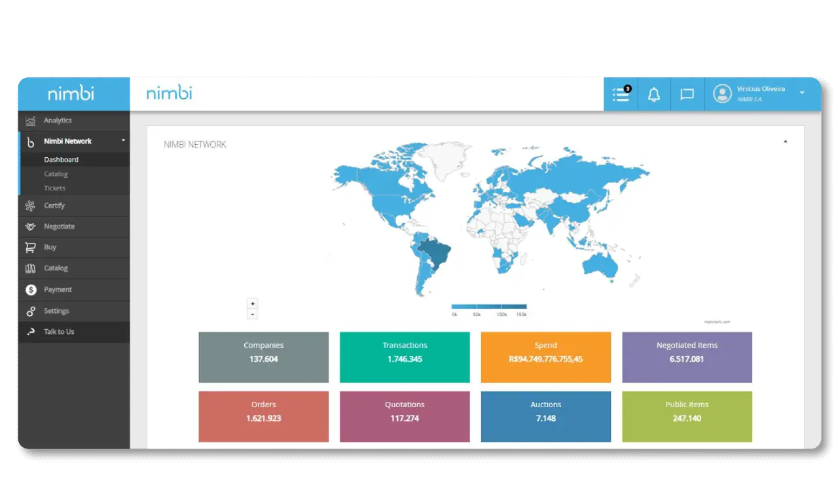Click the map zoom-in plus control
Screen dimensions: 838x504
click(252, 303)
